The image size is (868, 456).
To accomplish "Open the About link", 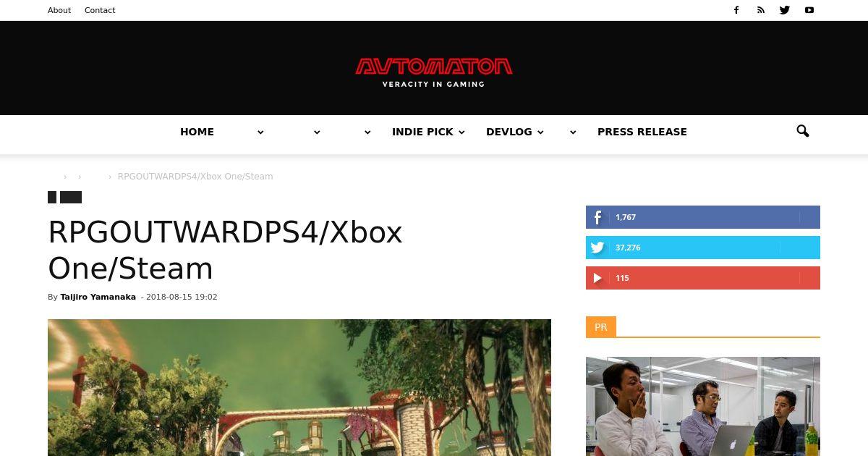I will coord(59,10).
